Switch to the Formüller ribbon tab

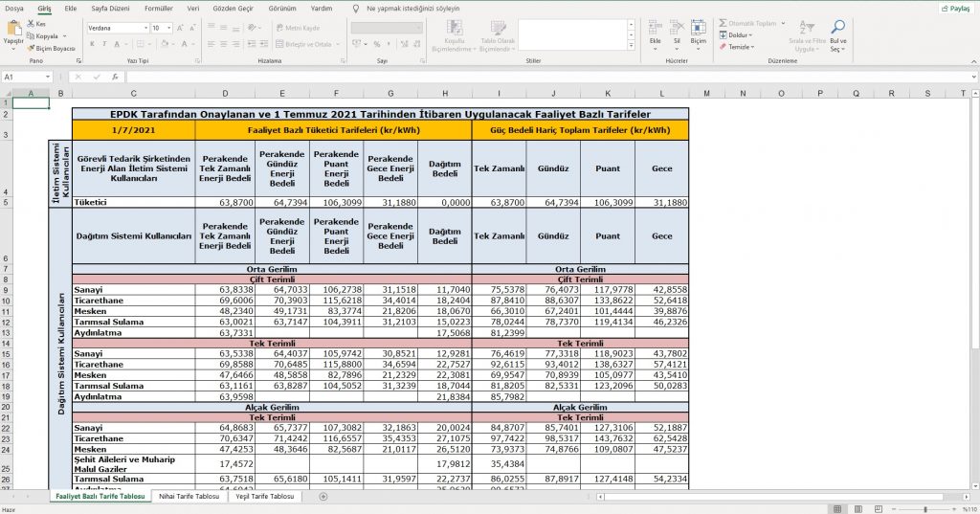click(x=159, y=9)
